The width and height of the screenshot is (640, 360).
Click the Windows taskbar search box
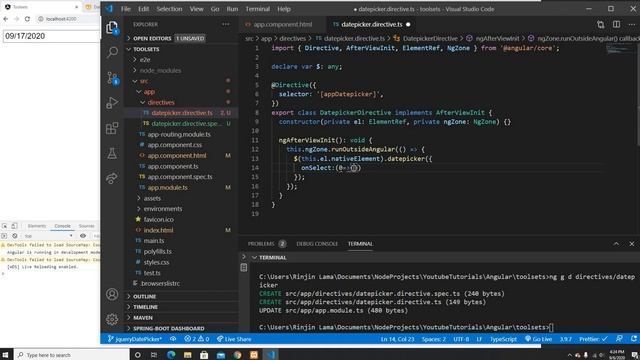click(71, 355)
